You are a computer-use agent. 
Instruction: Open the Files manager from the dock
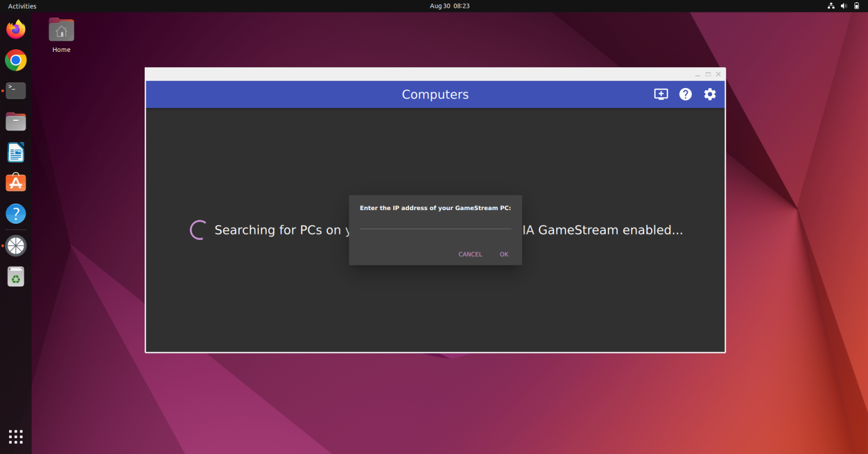pyautogui.click(x=15, y=121)
